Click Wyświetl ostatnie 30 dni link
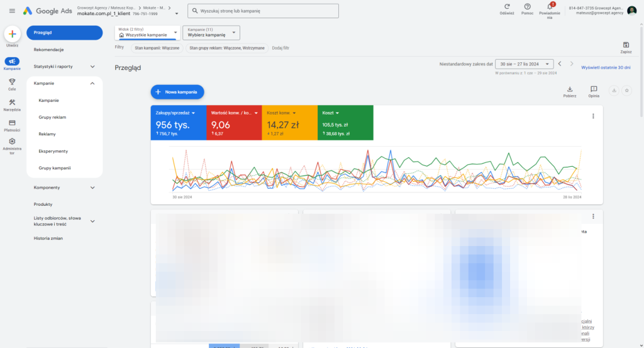 click(605, 67)
